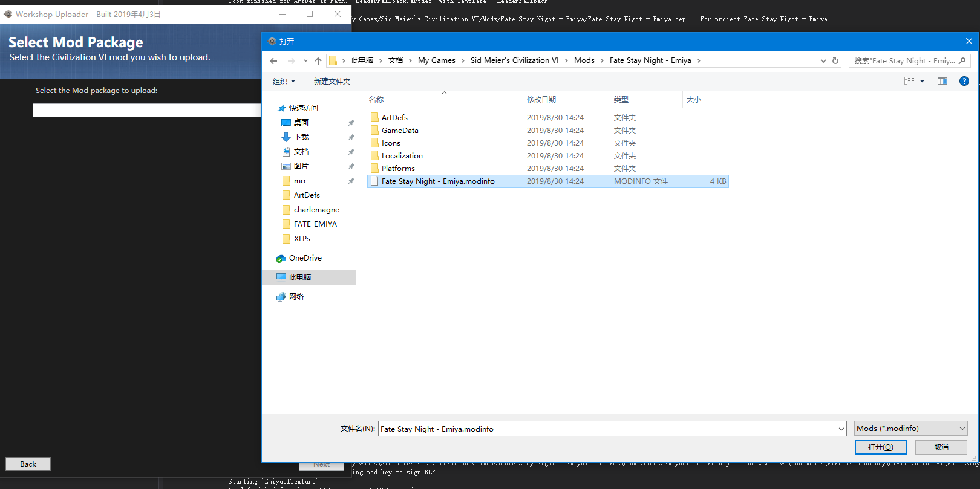Select the Platforms folder
Screen dimensions: 980x489
398,168
